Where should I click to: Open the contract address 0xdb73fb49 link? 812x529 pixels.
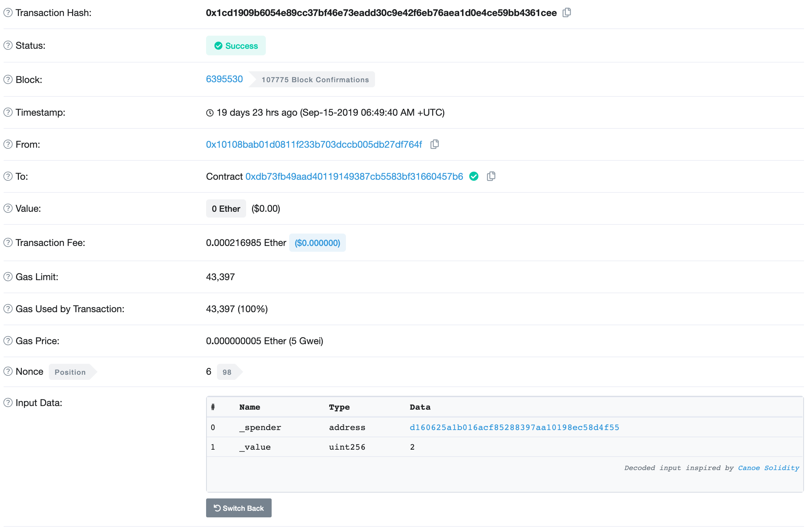pos(354,176)
